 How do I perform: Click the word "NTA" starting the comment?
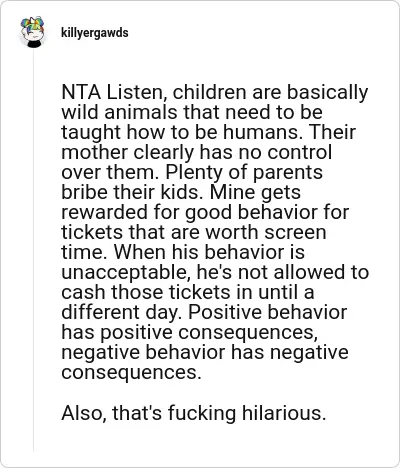(81, 92)
